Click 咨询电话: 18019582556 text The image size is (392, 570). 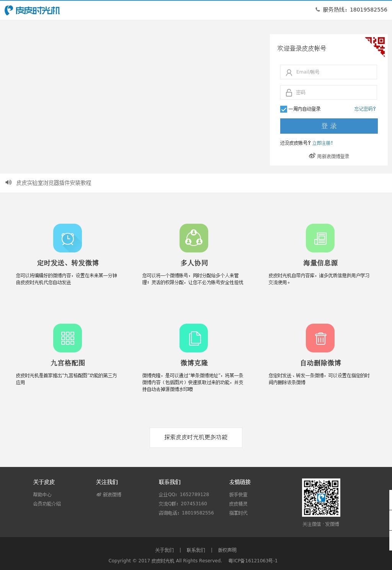[186, 513]
